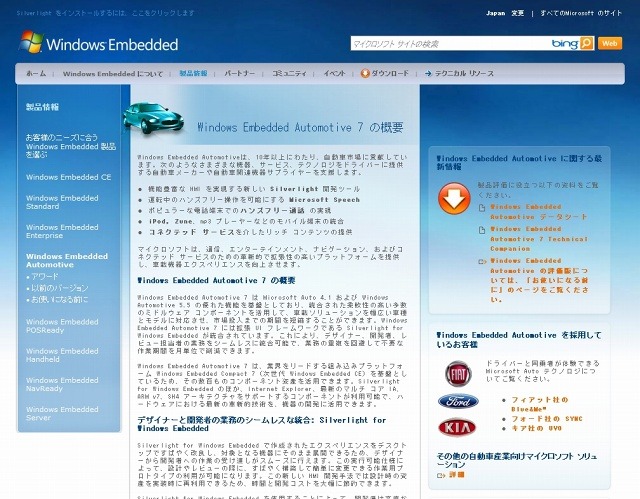This screenshot has height=499, width=640.
Task: Open the コミュニティ menu item
Action: click(x=289, y=73)
